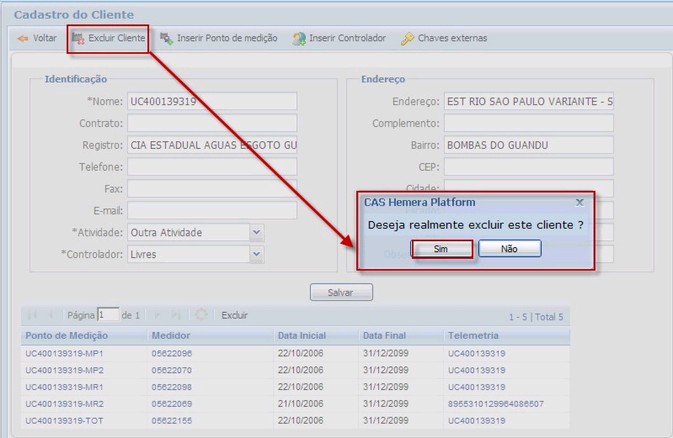
Task: Click Inserir Ponto de medição icon
Action: [x=166, y=39]
